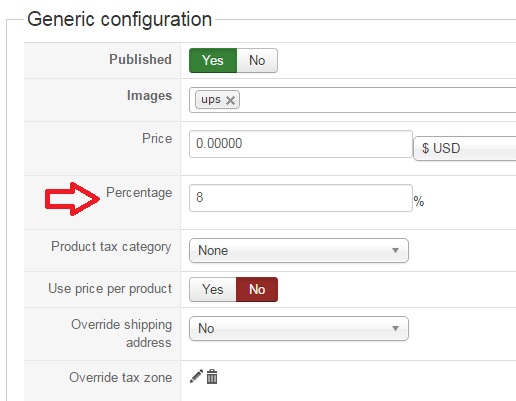The height and width of the screenshot is (401, 516).
Task: Remove the ups image tag
Action: 230,100
